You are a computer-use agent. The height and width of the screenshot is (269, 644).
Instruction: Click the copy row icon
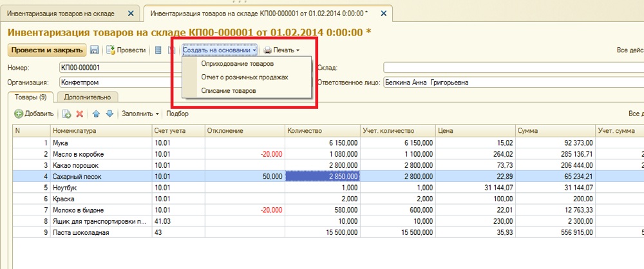tap(66, 114)
